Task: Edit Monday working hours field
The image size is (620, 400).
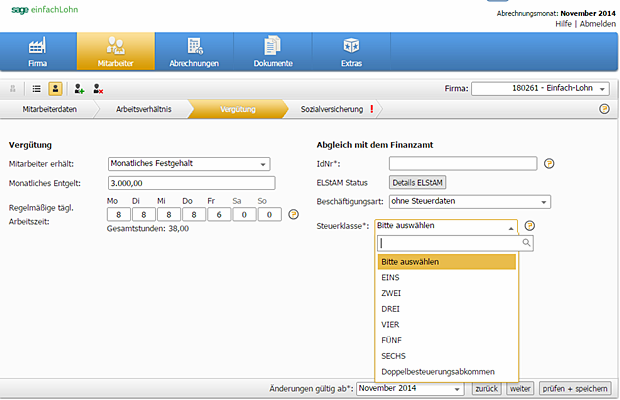Action: pos(119,215)
